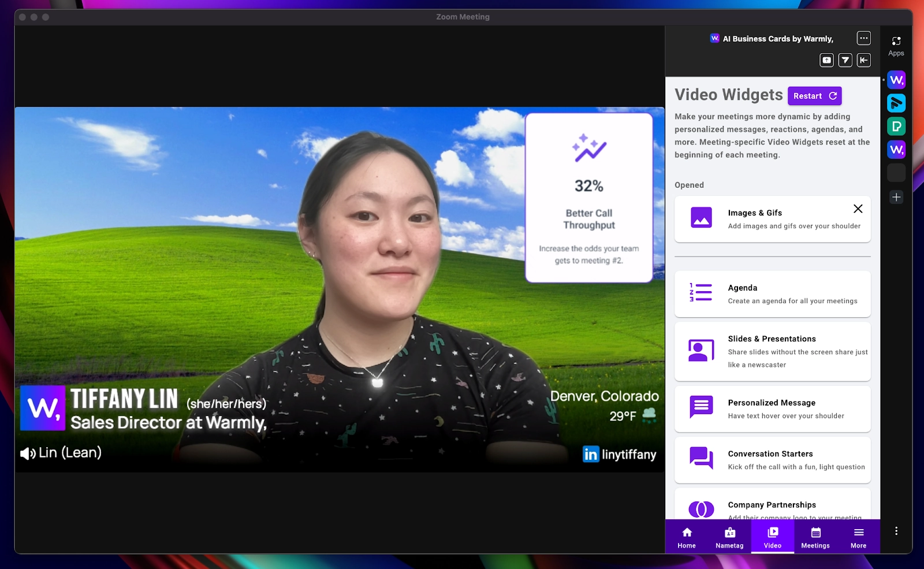Open the Slides & Presentations widget
This screenshot has height=569, width=924.
(773, 351)
